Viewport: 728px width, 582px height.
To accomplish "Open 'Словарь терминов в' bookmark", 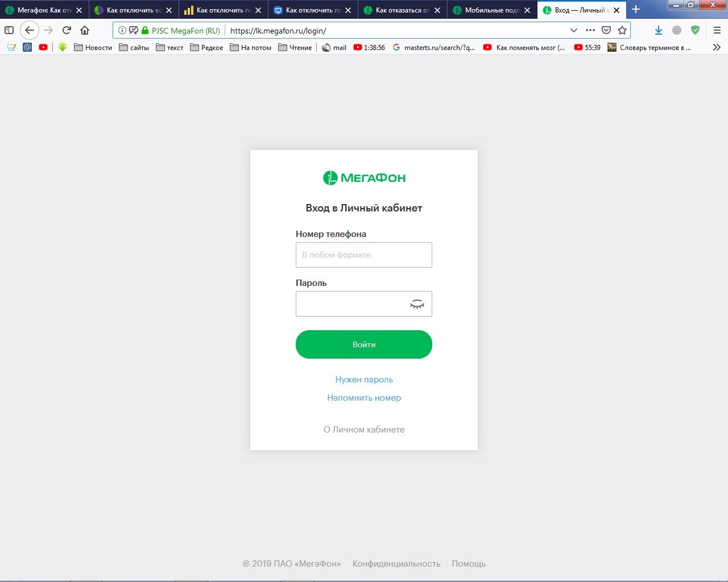I will 650,48.
